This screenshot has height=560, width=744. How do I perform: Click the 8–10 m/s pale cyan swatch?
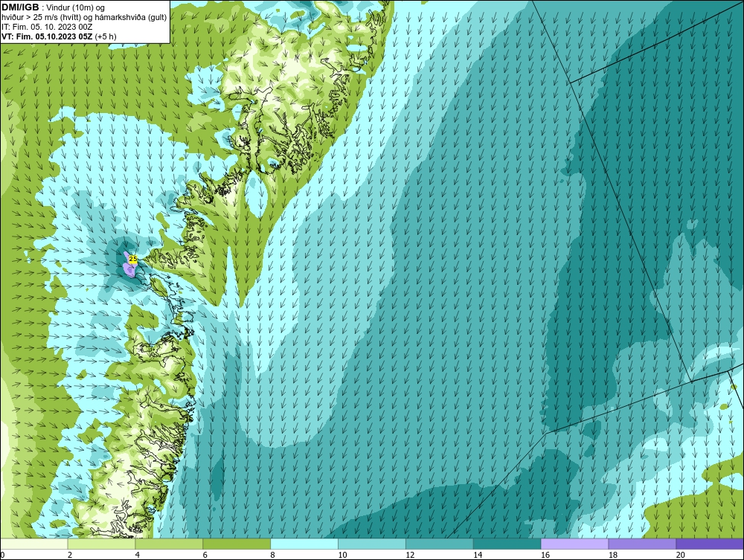[304, 544]
